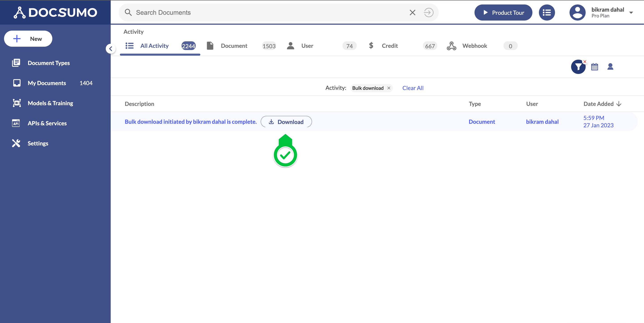Viewport: 644px width, 323px height.
Task: Start the Product Tour
Action: (x=503, y=13)
